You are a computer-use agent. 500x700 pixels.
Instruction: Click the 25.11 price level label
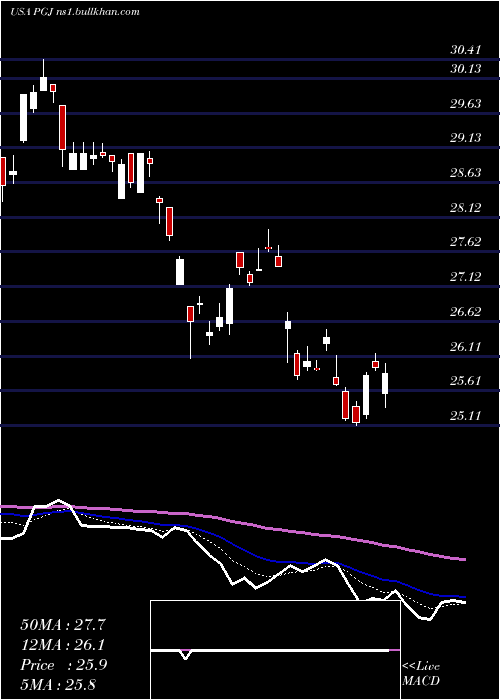pos(466,416)
